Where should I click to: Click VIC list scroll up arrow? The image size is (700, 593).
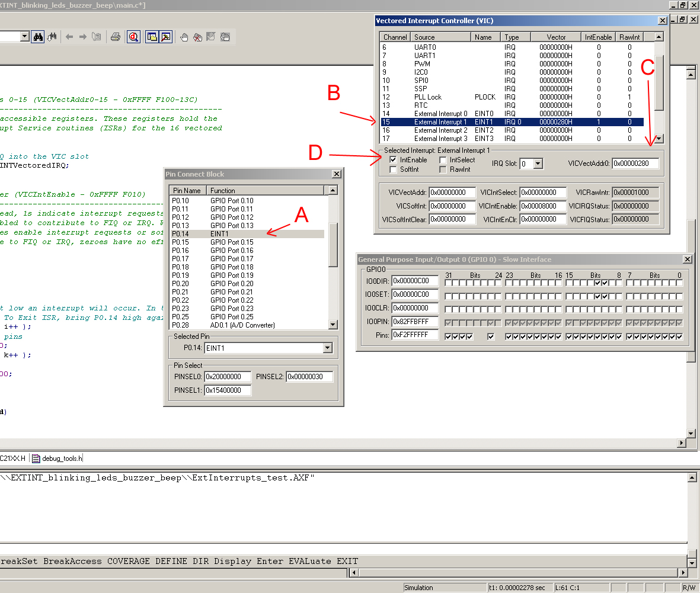[x=659, y=37]
